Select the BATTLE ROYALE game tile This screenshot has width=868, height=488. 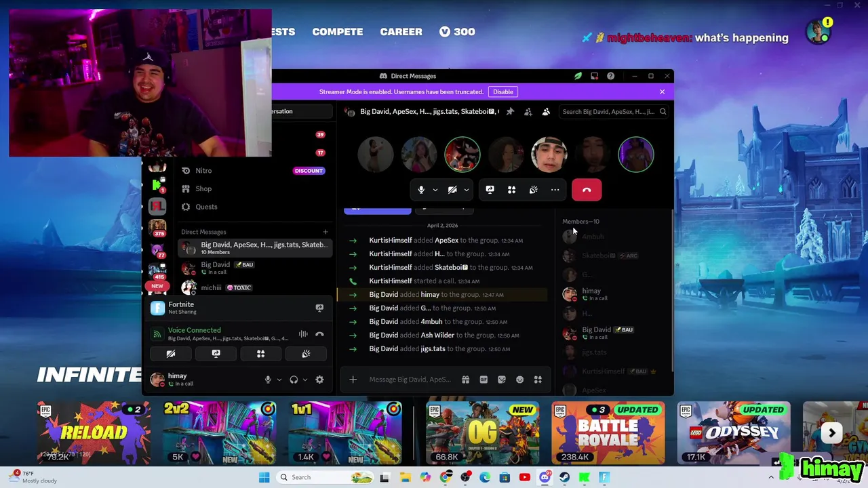coord(608,432)
